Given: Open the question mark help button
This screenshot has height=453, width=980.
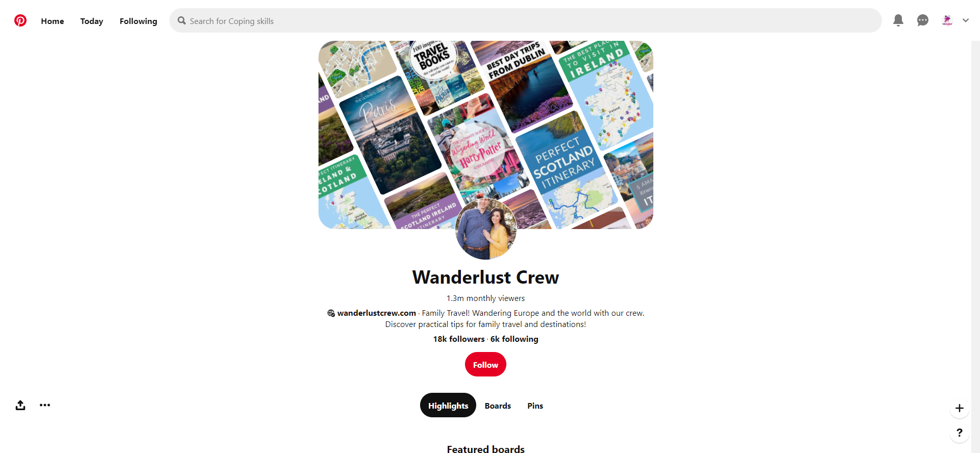Looking at the screenshot, I should click(x=960, y=433).
